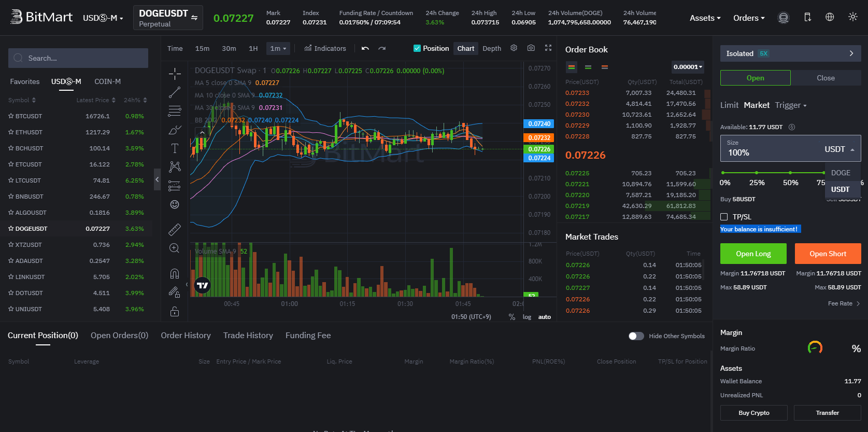Switch to the COIN-M tab
The height and width of the screenshot is (432, 868).
pos(107,81)
